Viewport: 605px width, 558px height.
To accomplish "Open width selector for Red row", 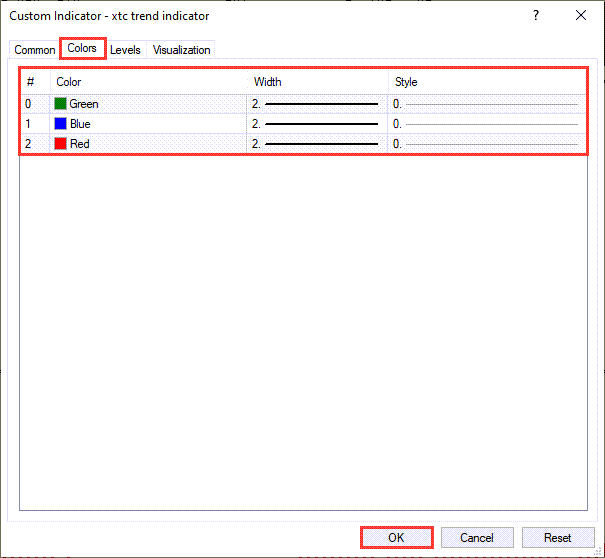I will coord(316,144).
